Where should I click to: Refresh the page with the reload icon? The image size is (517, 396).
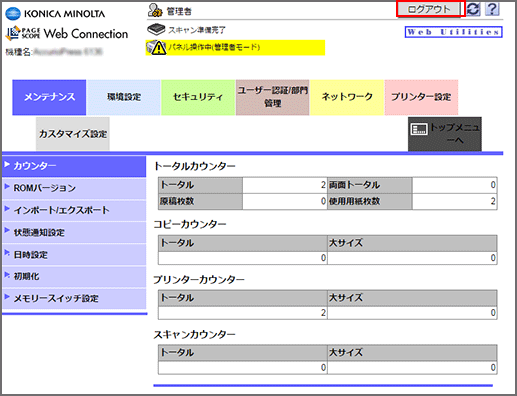pos(473,9)
